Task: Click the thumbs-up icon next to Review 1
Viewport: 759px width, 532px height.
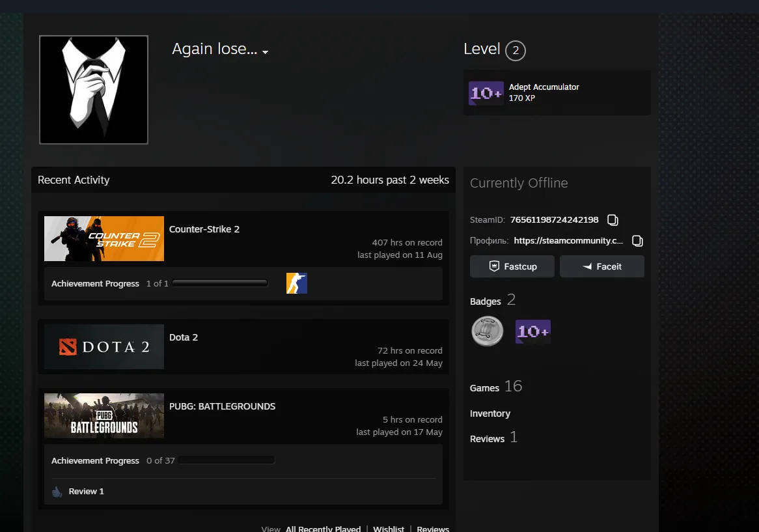Action: pos(57,492)
